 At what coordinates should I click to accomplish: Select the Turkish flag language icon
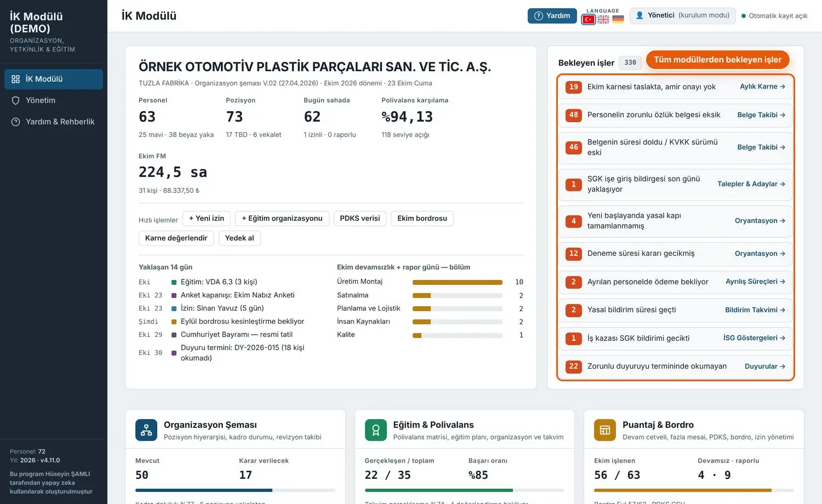[x=589, y=19]
